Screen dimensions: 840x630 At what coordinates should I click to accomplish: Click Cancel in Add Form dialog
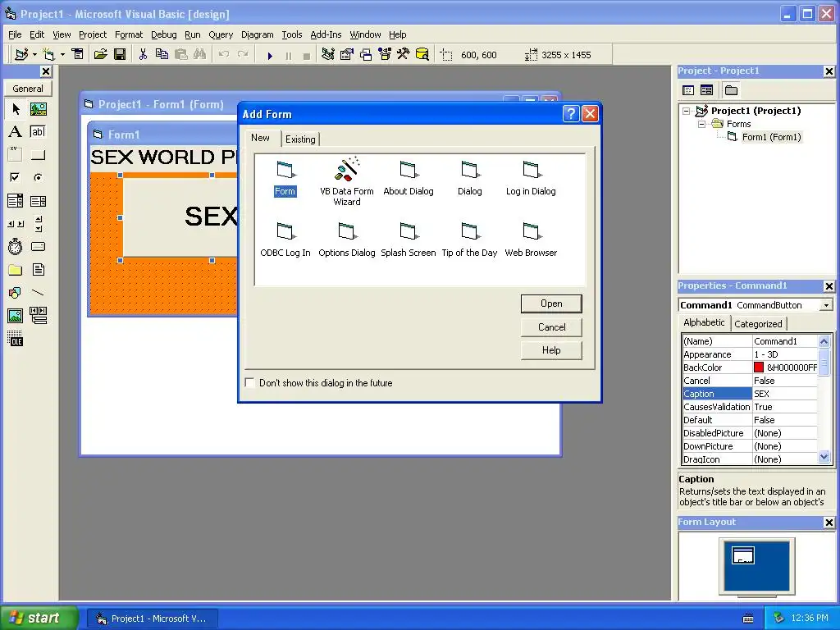pyautogui.click(x=551, y=327)
